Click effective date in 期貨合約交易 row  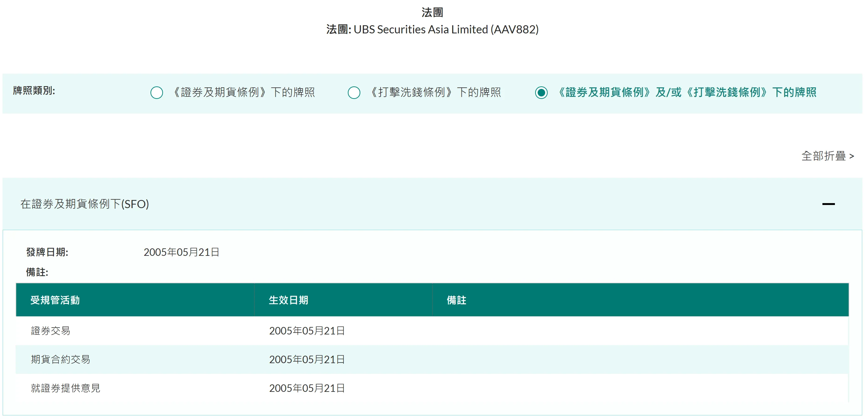point(307,359)
